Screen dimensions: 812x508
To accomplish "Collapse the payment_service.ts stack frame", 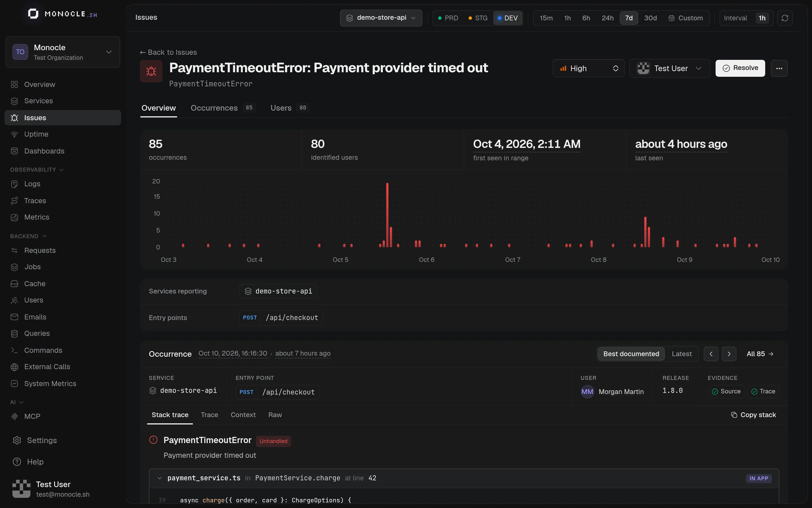I will [159, 478].
